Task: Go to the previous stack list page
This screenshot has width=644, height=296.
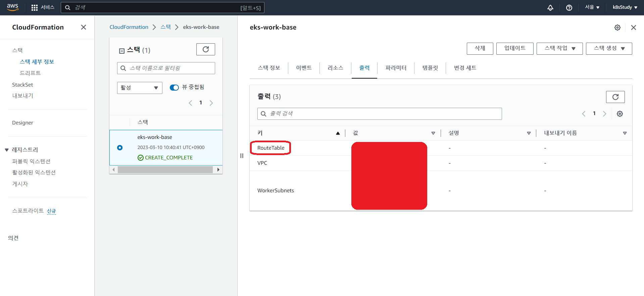Action: pos(190,103)
